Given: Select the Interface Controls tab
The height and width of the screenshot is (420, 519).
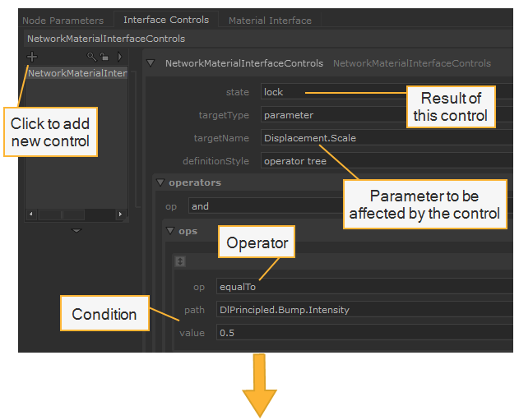Looking at the screenshot, I should (x=166, y=20).
